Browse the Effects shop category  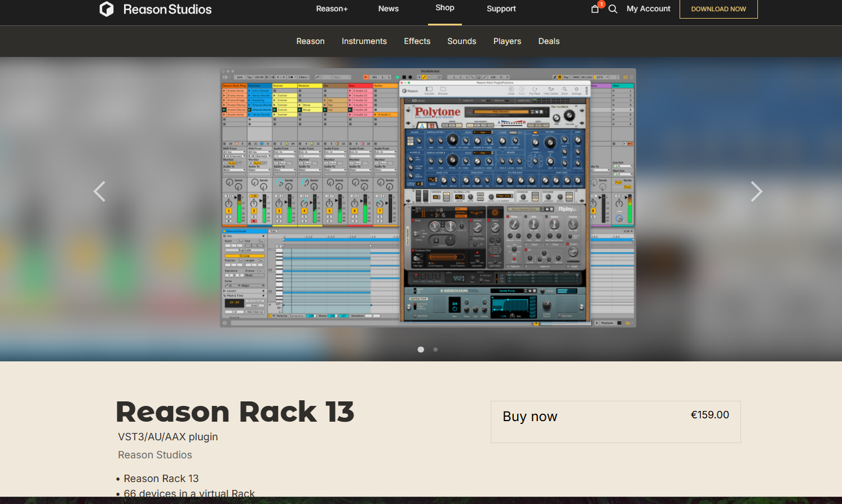pyautogui.click(x=417, y=41)
